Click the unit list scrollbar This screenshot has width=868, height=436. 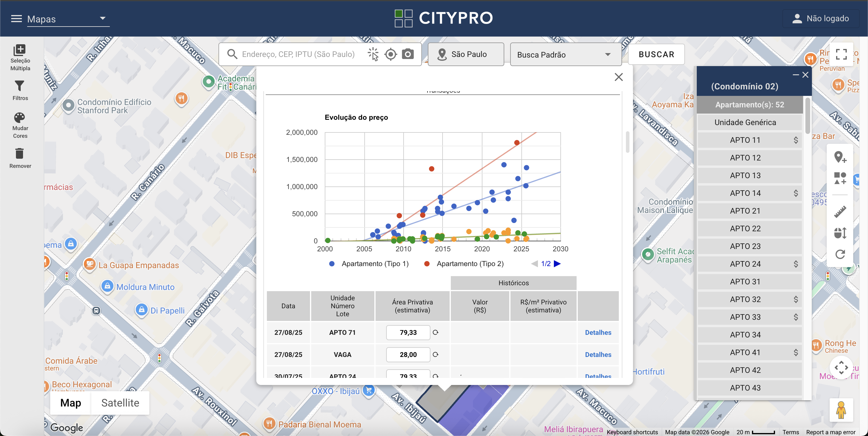click(807, 115)
